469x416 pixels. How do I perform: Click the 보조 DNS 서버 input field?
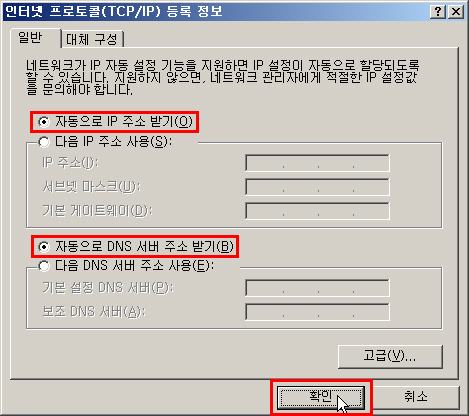(x=317, y=312)
